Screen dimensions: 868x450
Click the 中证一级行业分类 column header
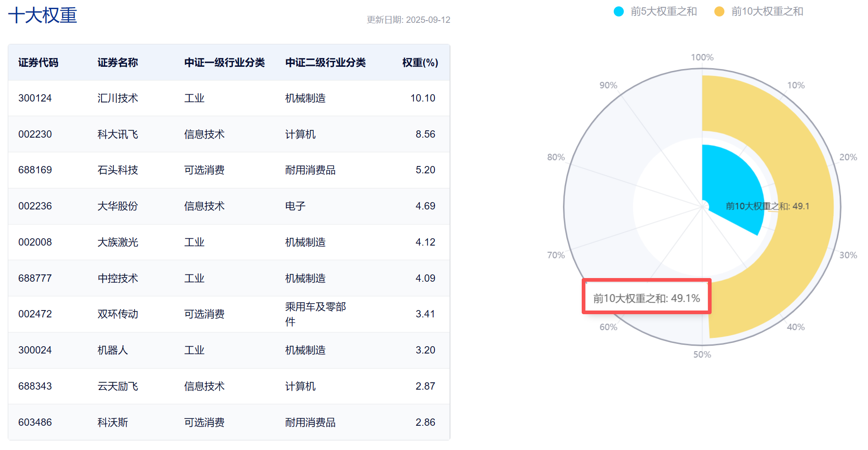click(x=224, y=62)
